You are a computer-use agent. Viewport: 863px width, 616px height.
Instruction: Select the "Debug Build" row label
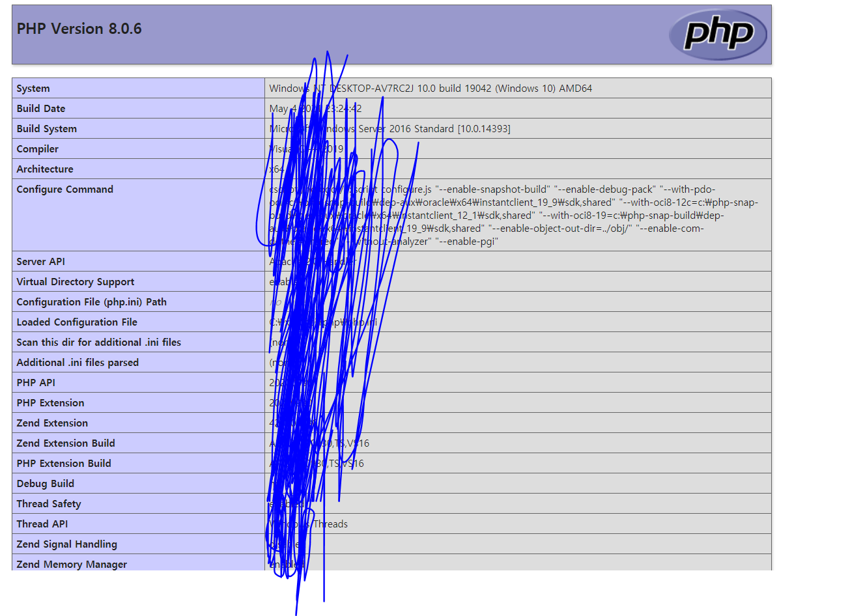coord(46,484)
